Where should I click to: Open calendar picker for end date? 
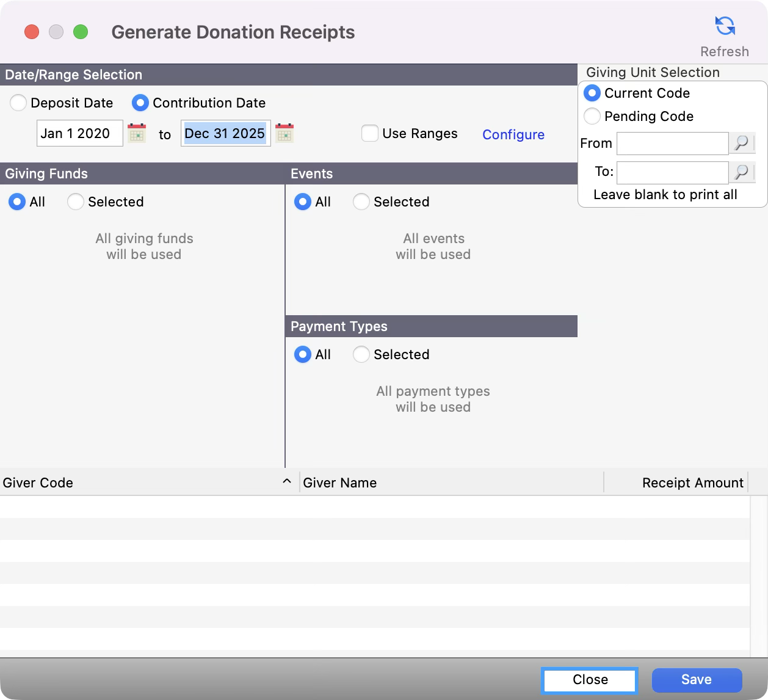pyautogui.click(x=284, y=133)
